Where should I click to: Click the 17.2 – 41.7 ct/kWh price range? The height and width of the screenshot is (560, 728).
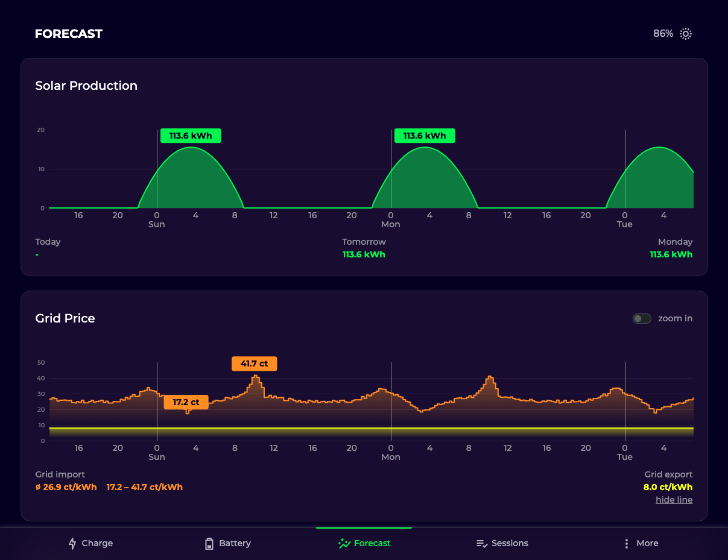[x=145, y=487]
